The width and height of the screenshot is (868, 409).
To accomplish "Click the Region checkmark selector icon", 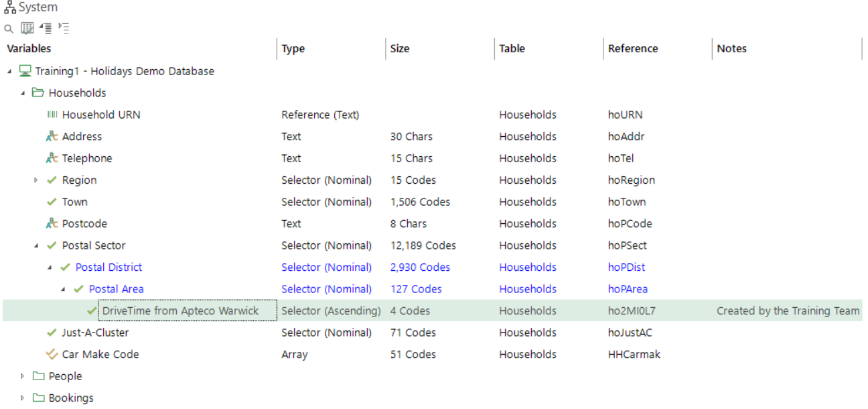I will click(x=52, y=180).
